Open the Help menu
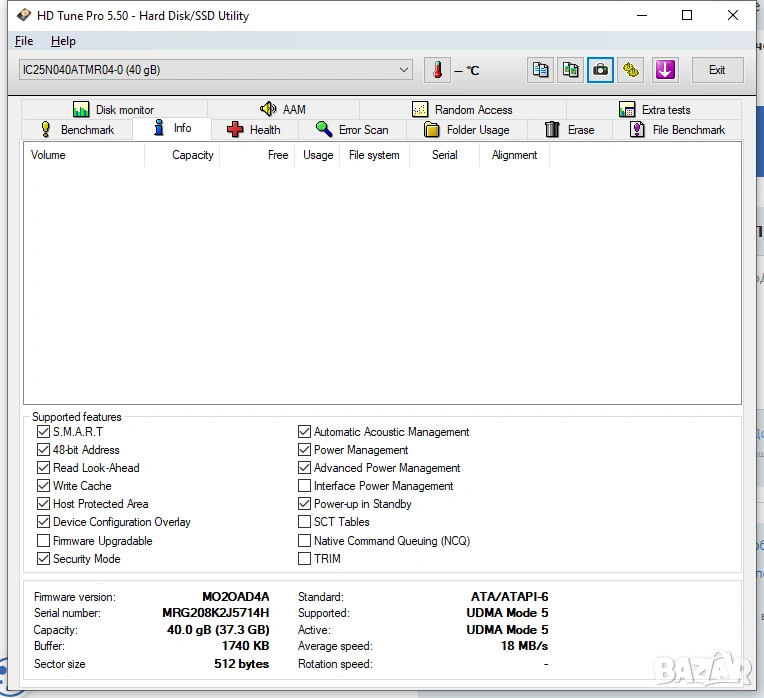The image size is (764, 698). coord(63,41)
